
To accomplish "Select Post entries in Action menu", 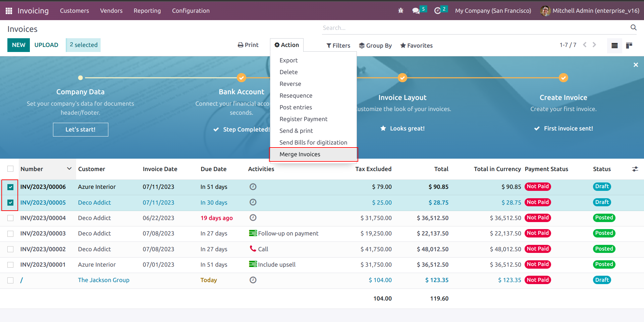I will pos(313,107).
